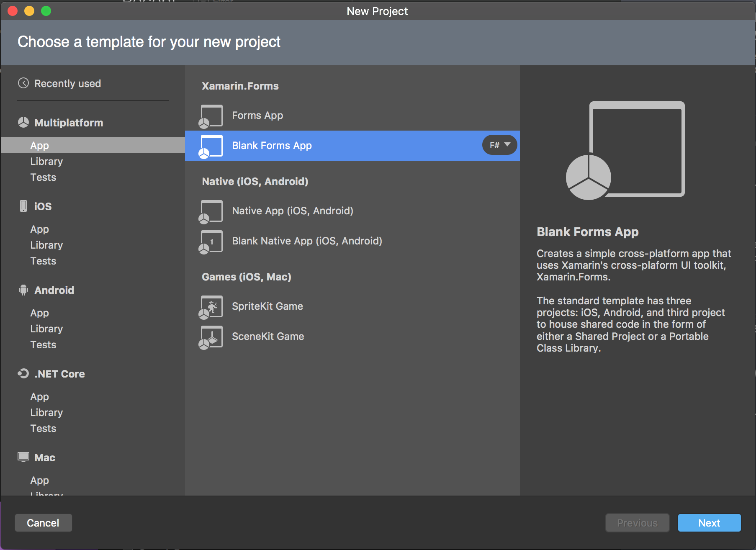The image size is (756, 550).
Task: Click the .NET Core category heading
Action: [59, 374]
